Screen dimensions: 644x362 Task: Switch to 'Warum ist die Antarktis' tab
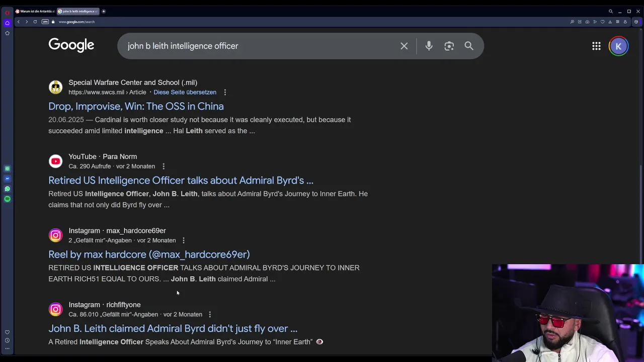click(35, 11)
